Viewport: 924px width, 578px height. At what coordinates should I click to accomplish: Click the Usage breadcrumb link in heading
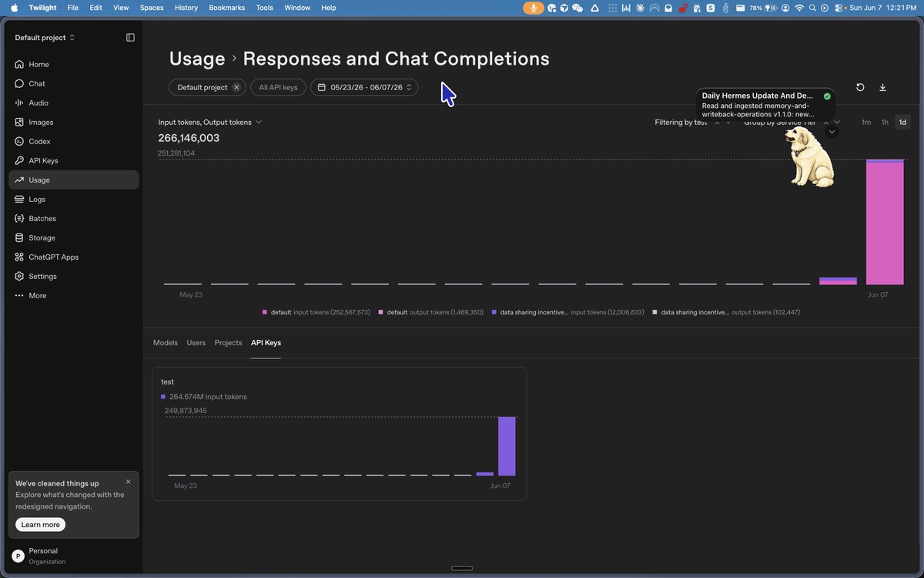pyautogui.click(x=197, y=59)
